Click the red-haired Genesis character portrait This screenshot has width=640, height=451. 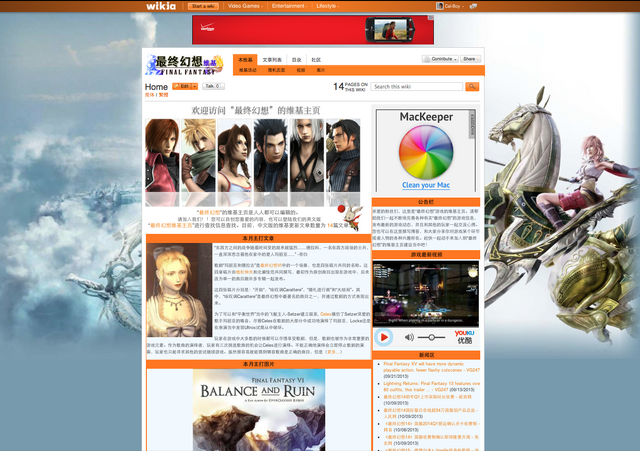162,156
